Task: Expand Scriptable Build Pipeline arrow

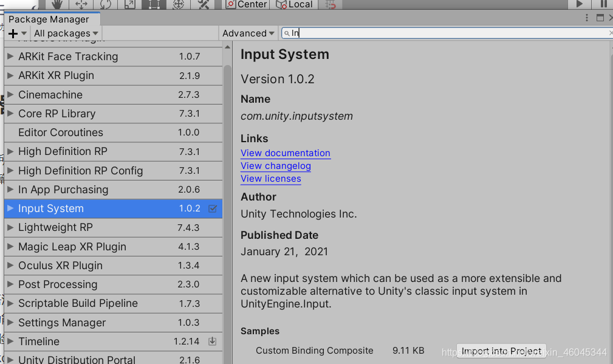Action: tap(10, 303)
